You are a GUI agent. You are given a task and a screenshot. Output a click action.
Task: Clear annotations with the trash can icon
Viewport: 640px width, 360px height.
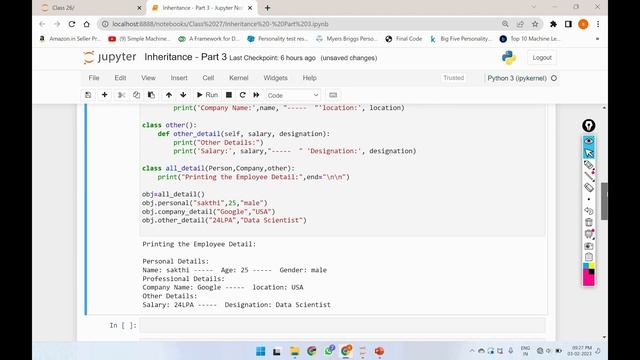click(x=589, y=222)
